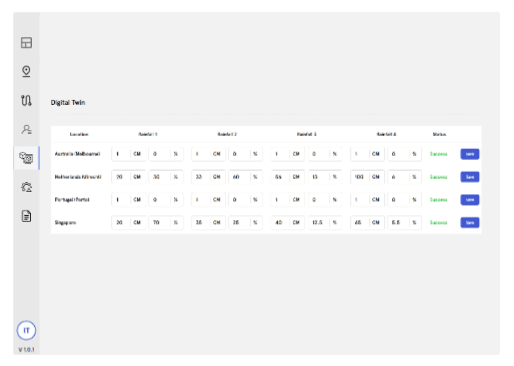Click the IT user avatar circle
The width and height of the screenshot is (514, 366).
click(26, 330)
